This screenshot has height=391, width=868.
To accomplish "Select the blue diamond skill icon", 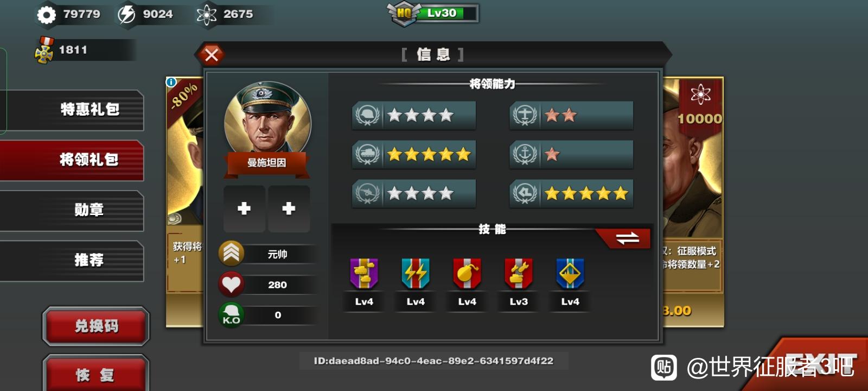I will click(x=570, y=273).
